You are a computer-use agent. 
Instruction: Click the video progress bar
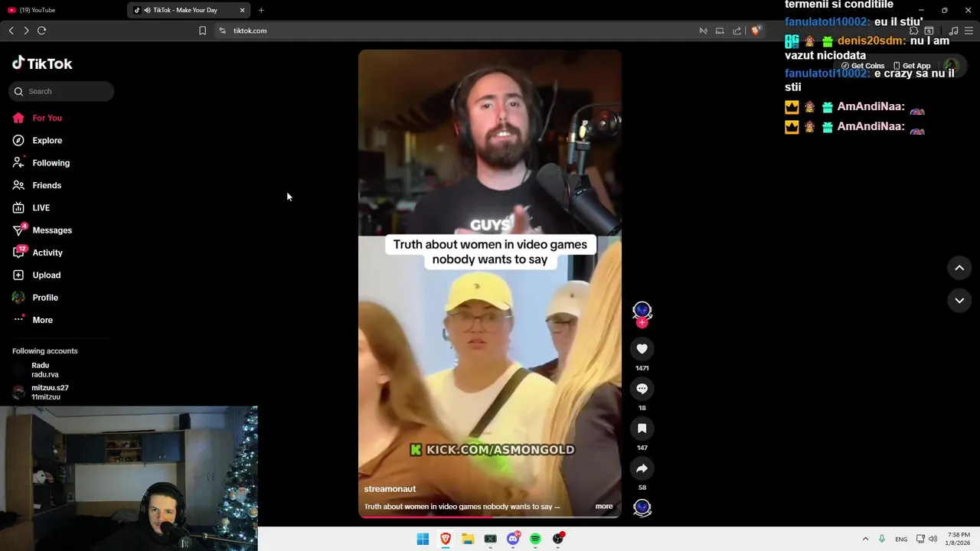490,517
